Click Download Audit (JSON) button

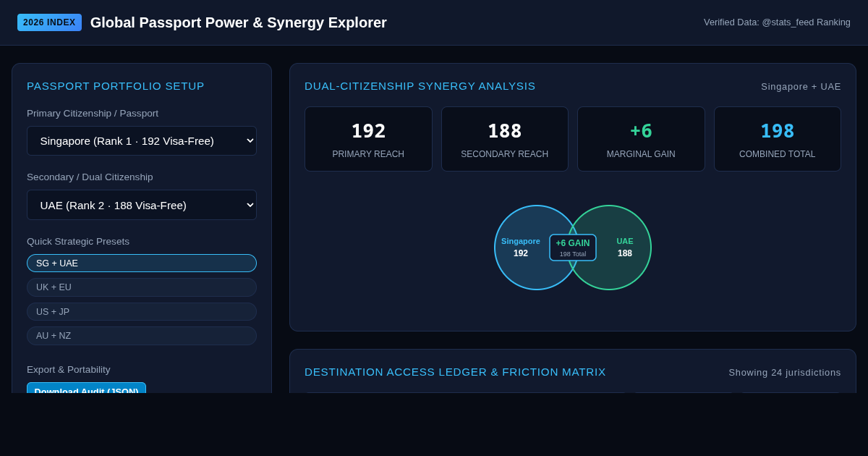pos(86,388)
